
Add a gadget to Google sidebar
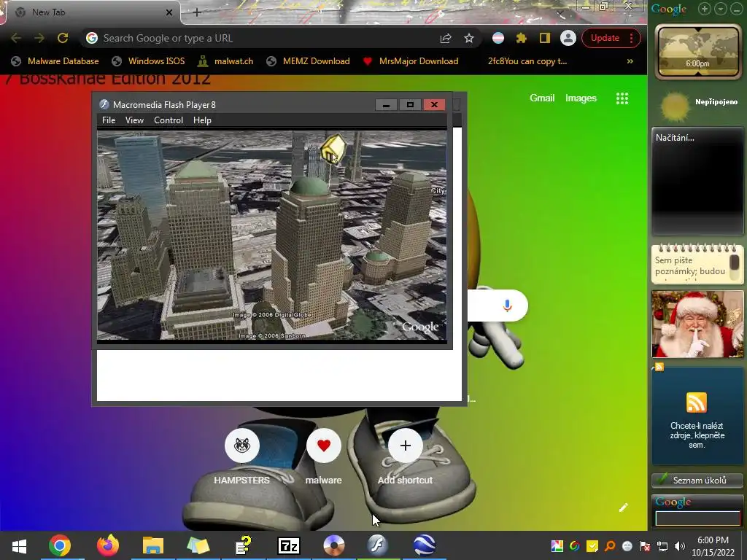tap(705, 9)
